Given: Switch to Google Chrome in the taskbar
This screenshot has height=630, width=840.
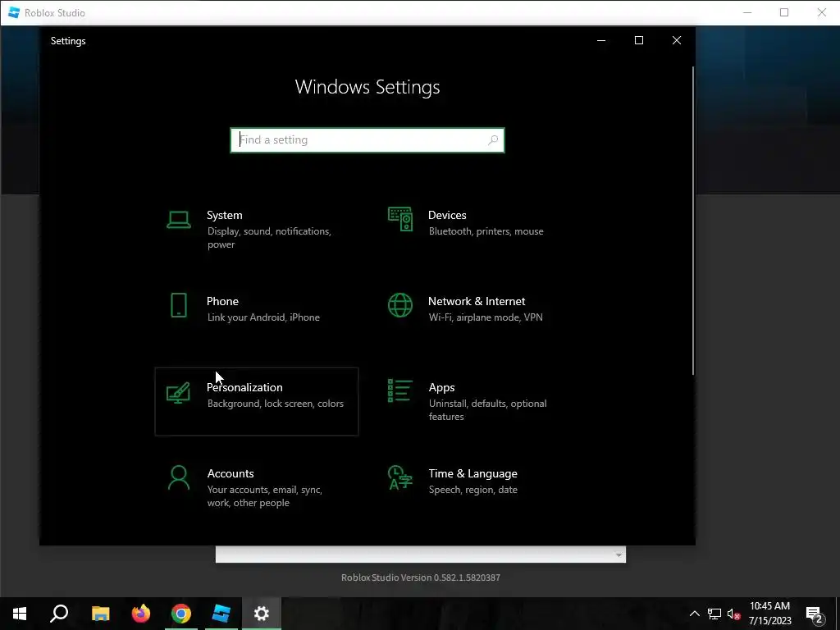Looking at the screenshot, I should coord(181,614).
